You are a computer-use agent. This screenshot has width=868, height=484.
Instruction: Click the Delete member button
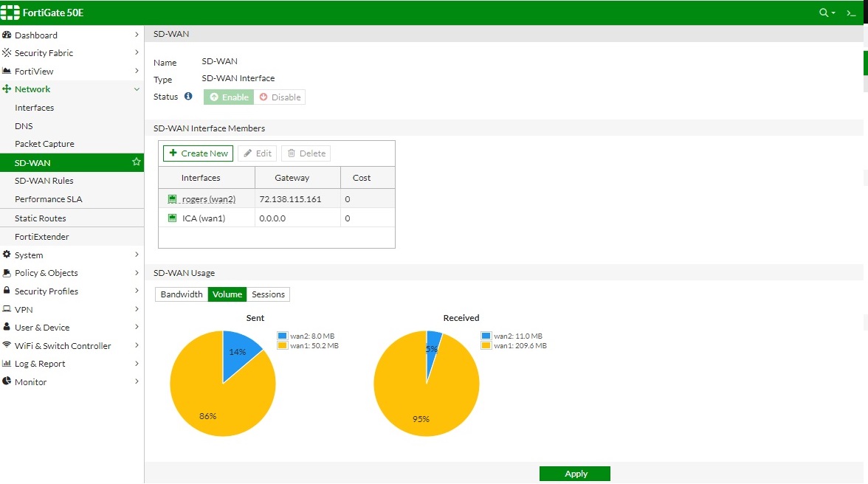(306, 153)
